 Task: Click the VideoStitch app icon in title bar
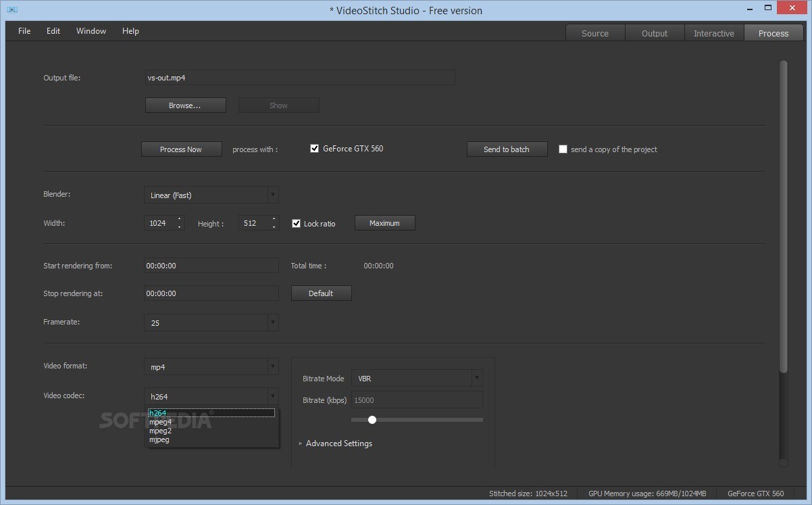(11, 10)
